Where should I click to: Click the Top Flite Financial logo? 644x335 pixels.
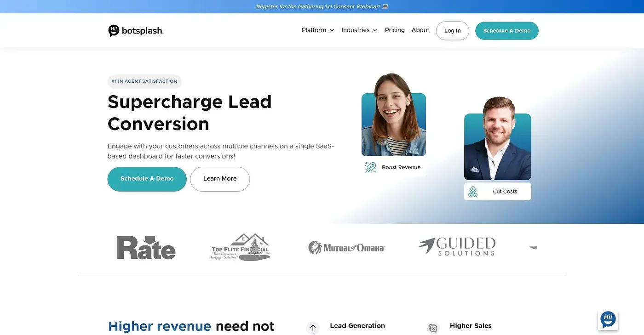[240, 247]
